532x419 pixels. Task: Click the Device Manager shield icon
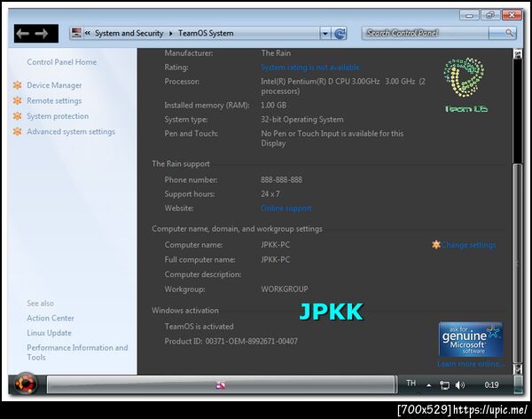(18, 85)
